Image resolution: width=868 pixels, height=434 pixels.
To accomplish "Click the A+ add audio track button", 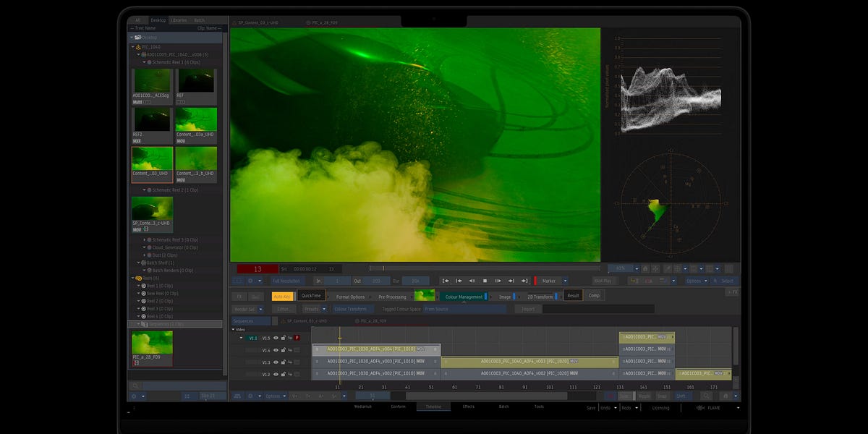I will [x=321, y=396].
